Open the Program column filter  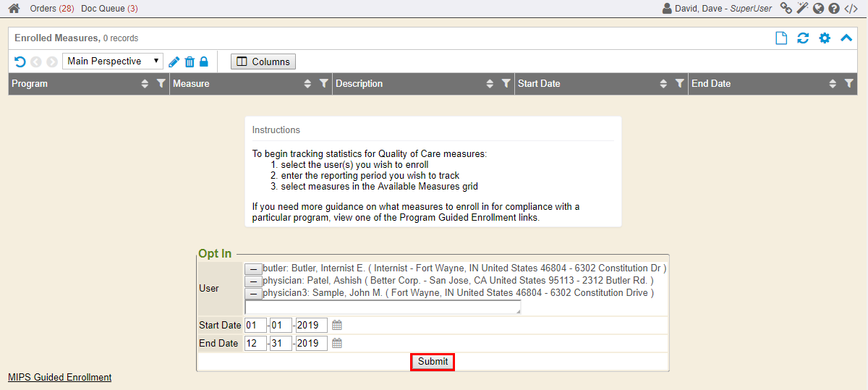[x=161, y=84]
